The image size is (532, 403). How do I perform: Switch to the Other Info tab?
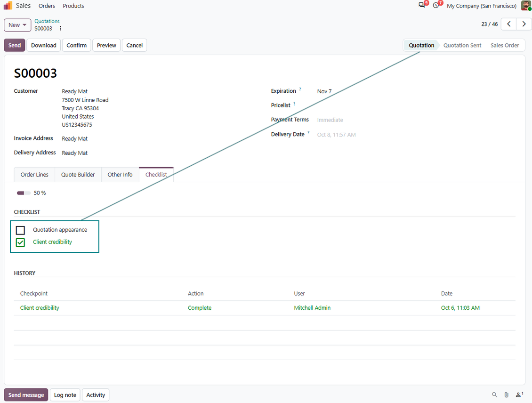tap(120, 175)
